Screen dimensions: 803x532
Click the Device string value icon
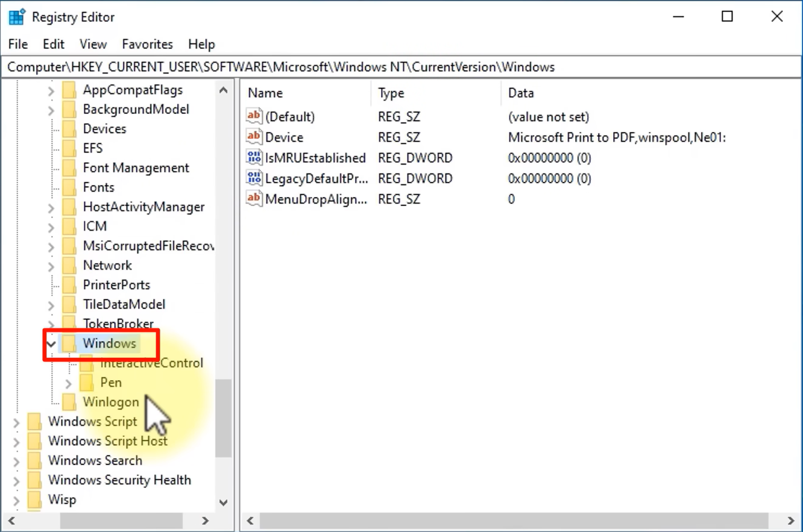[x=254, y=137]
